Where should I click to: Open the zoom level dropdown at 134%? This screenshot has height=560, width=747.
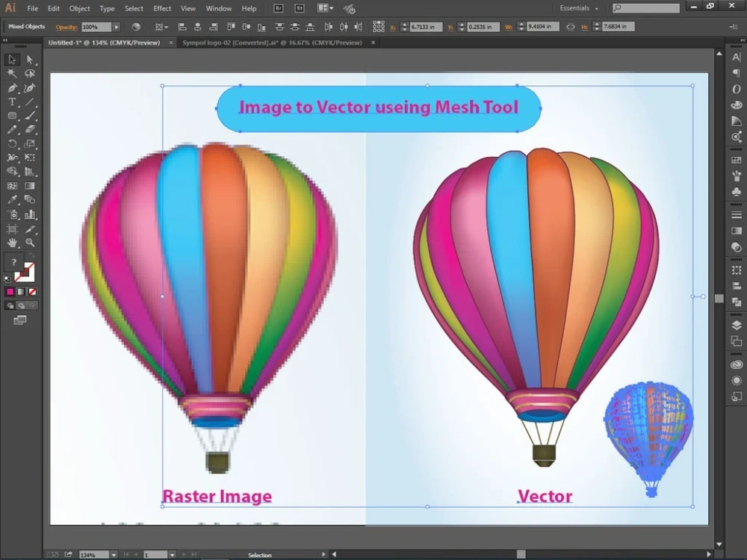point(114,555)
